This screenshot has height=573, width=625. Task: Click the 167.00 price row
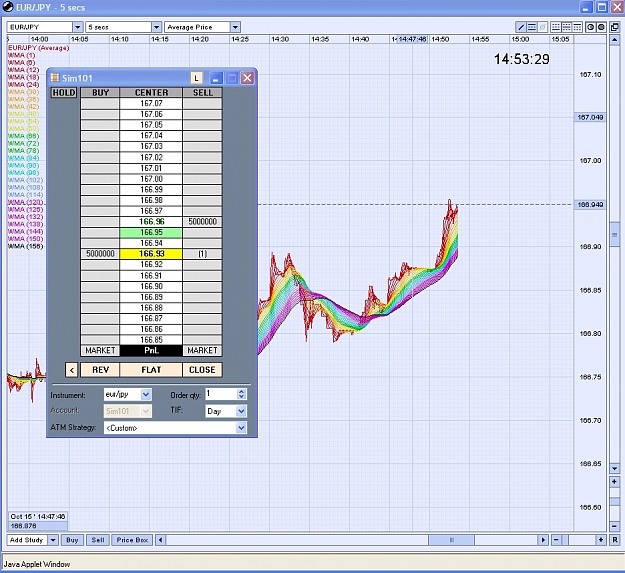151,179
